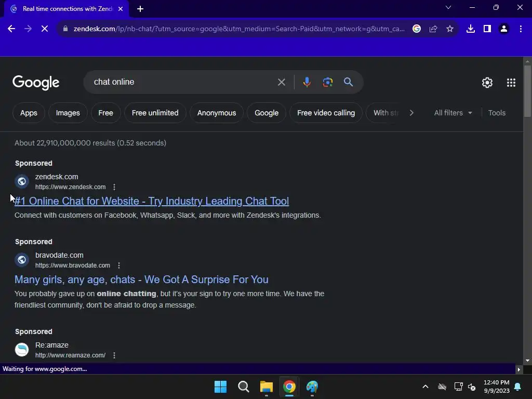Click the Re:amaze favicon
This screenshot has height=399, width=532.
[x=22, y=350]
